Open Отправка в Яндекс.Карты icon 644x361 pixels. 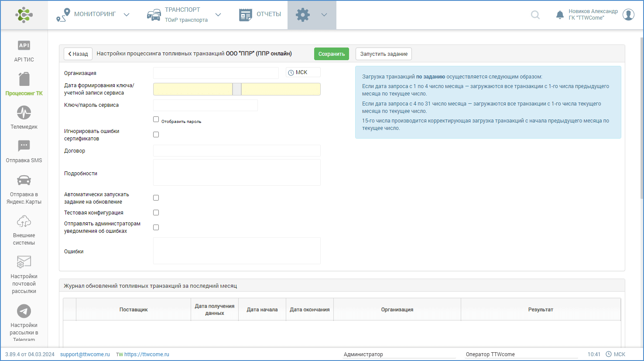(x=24, y=180)
